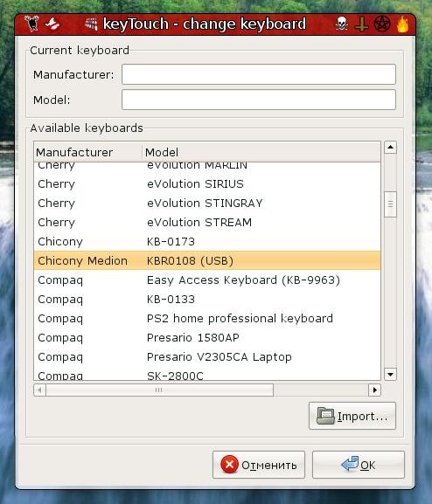Open the Import... keyboard file dialog
The width and height of the screenshot is (432, 504).
tap(352, 416)
